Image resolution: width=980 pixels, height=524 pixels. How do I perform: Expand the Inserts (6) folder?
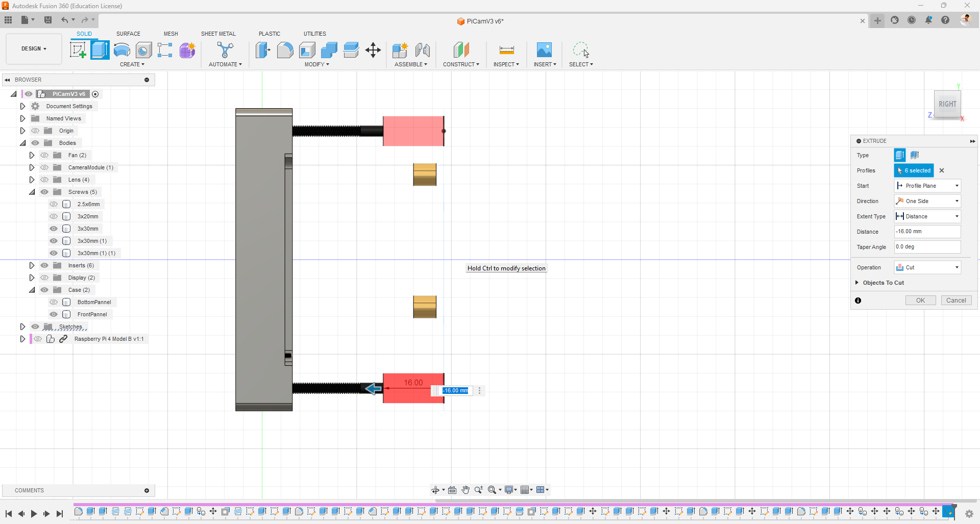[x=32, y=265]
